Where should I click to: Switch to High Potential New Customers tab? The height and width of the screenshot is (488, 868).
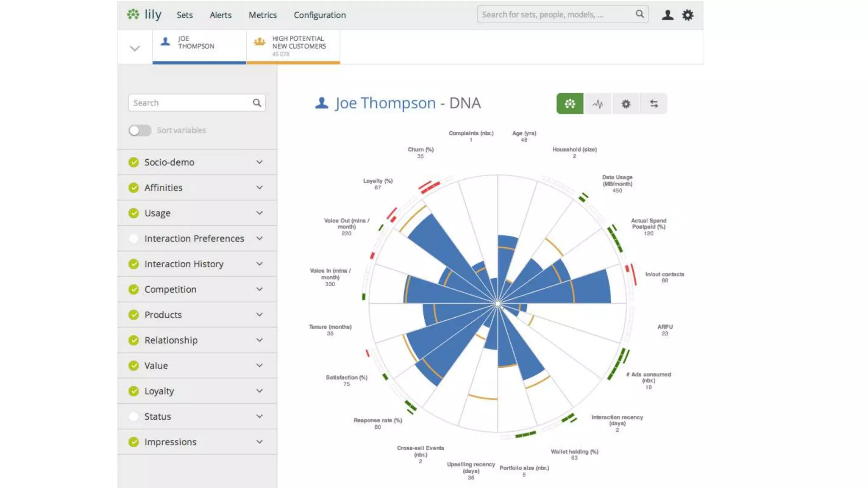[293, 46]
